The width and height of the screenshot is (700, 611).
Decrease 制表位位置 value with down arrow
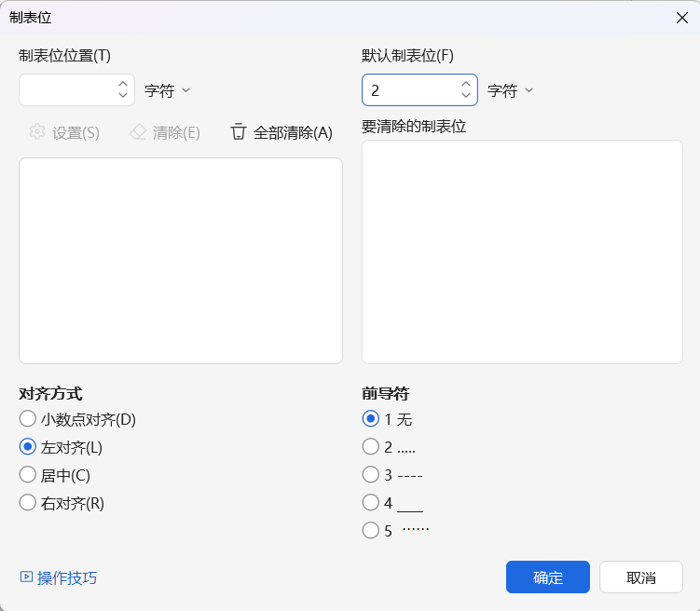click(123, 96)
